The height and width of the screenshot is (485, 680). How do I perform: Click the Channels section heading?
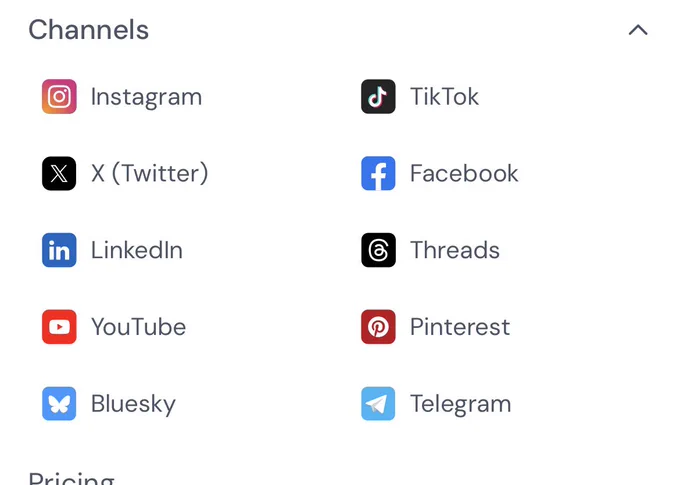tap(88, 30)
